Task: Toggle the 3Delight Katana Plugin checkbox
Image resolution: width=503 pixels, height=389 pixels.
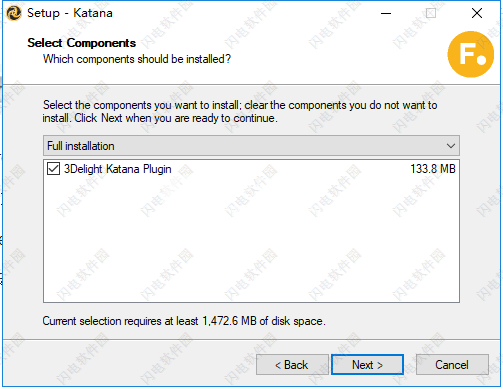Action: coord(53,169)
